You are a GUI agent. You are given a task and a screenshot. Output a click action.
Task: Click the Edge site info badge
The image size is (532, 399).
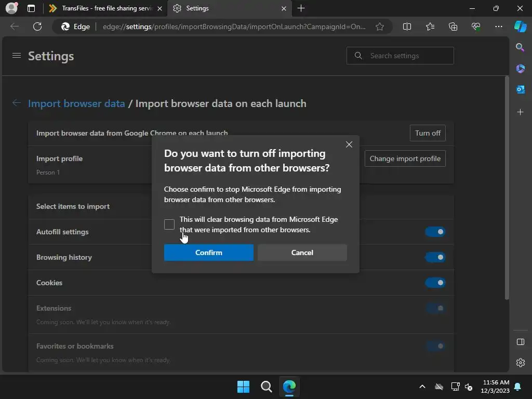pos(76,26)
